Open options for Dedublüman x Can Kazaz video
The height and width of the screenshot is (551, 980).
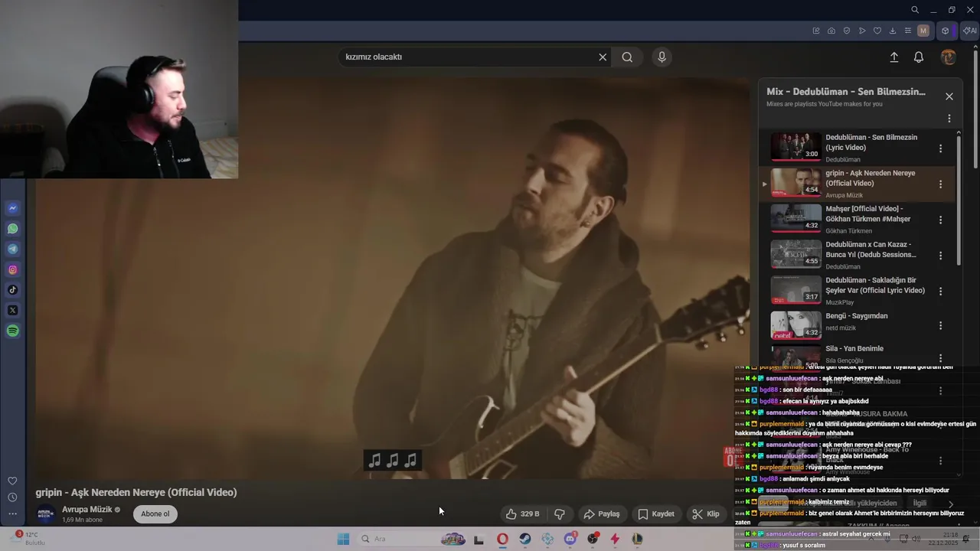pyautogui.click(x=941, y=256)
